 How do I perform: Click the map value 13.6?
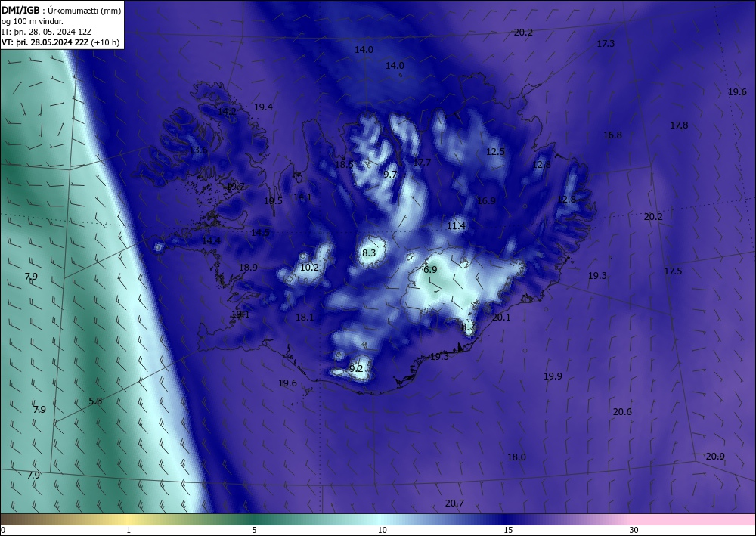click(198, 150)
